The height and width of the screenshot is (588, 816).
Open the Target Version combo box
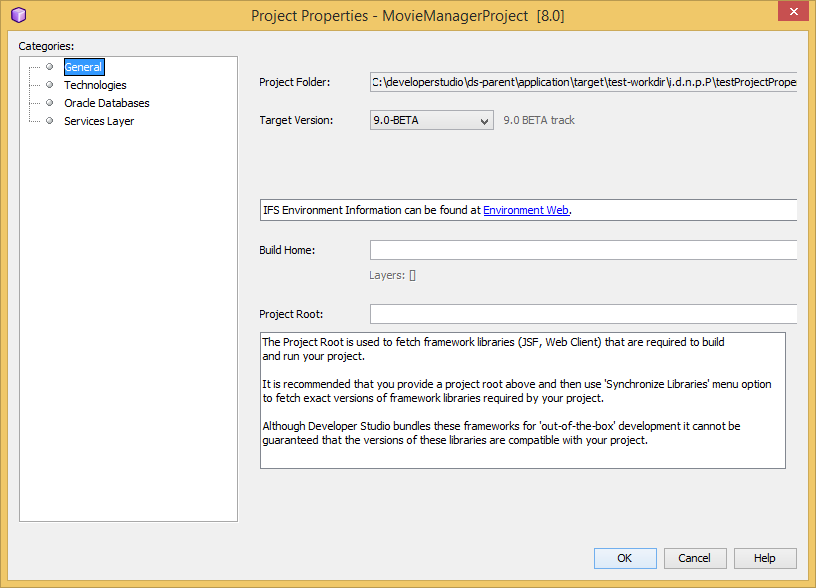pos(430,119)
